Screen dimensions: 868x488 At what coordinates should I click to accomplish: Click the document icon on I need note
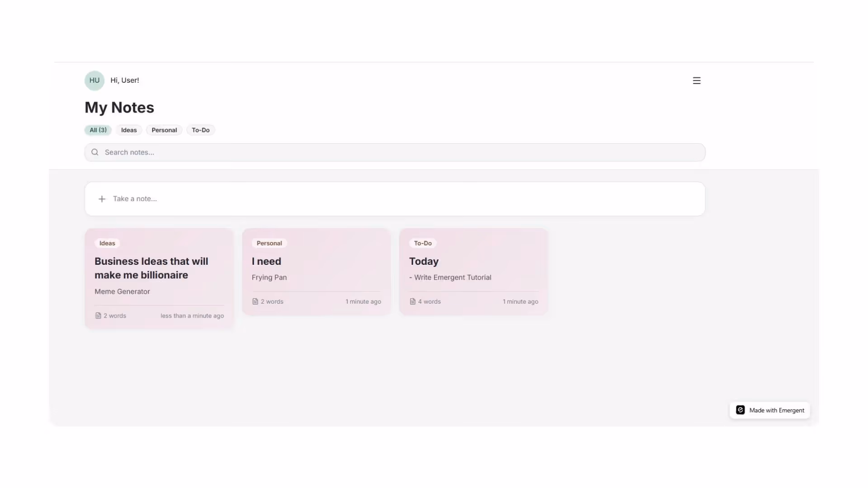click(x=255, y=301)
